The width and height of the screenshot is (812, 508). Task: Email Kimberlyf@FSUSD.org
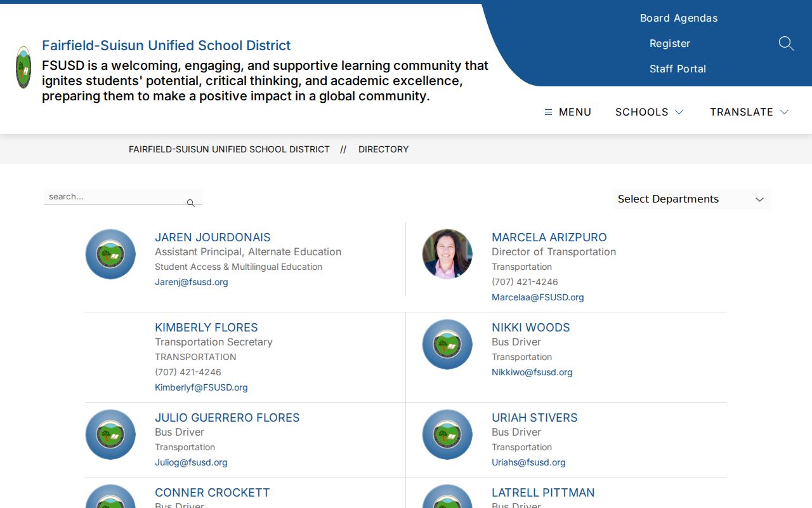pos(201,387)
